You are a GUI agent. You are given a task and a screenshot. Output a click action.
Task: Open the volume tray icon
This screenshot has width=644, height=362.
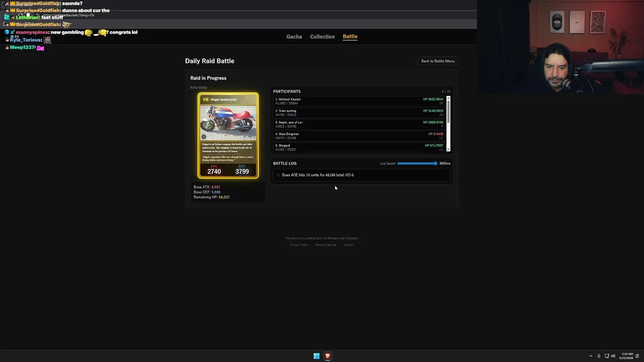point(613,356)
